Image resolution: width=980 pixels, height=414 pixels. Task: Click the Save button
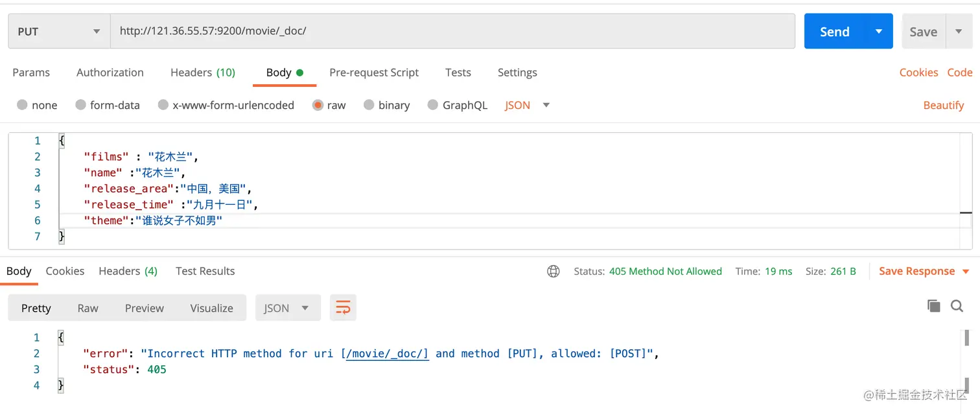pos(924,31)
